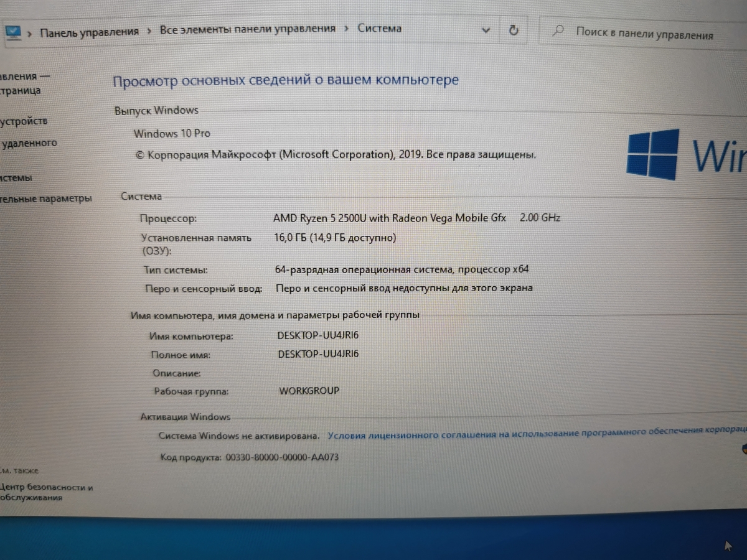The width and height of the screenshot is (747, 560).
Task: Click the Процессор label
Action: (168, 218)
